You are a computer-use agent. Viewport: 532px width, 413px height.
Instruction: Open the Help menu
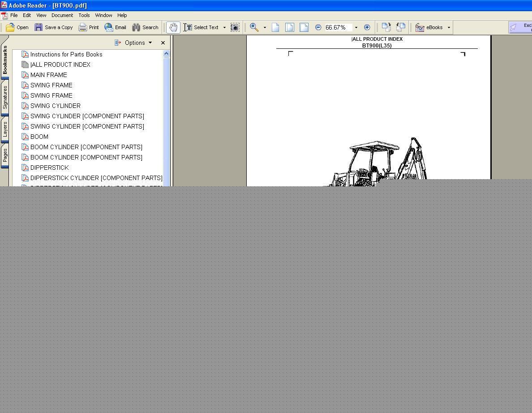click(122, 15)
